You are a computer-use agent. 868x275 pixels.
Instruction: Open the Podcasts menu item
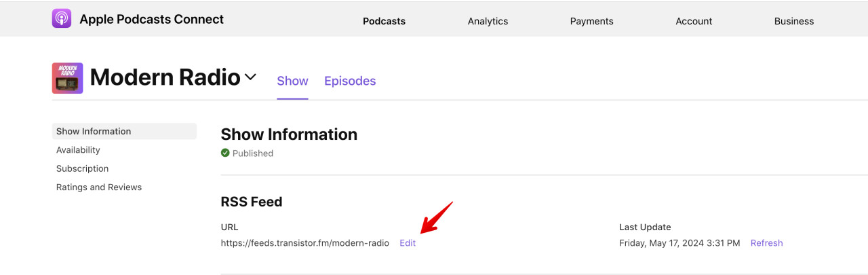[x=384, y=21]
